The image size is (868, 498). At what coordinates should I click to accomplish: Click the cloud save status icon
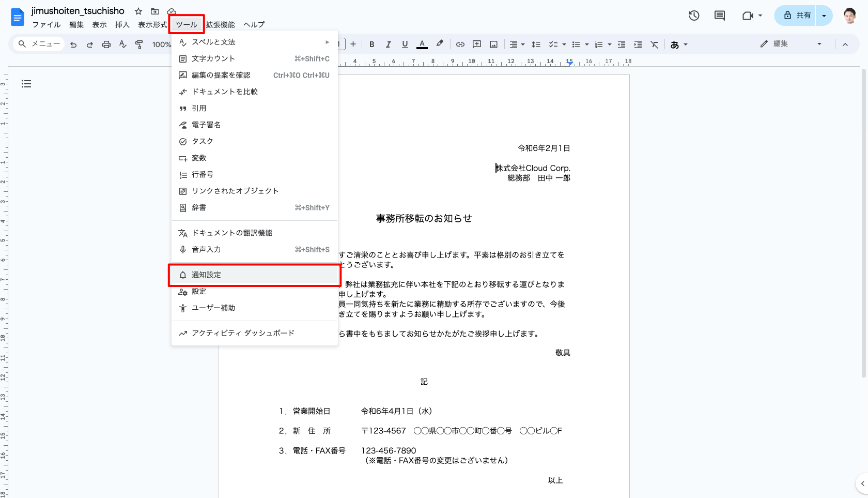tap(172, 11)
